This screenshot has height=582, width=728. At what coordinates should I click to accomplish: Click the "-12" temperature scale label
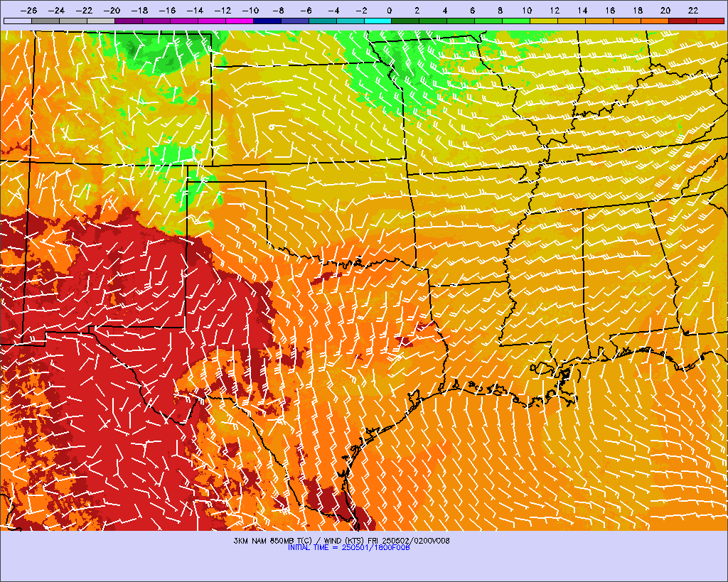[223, 11]
